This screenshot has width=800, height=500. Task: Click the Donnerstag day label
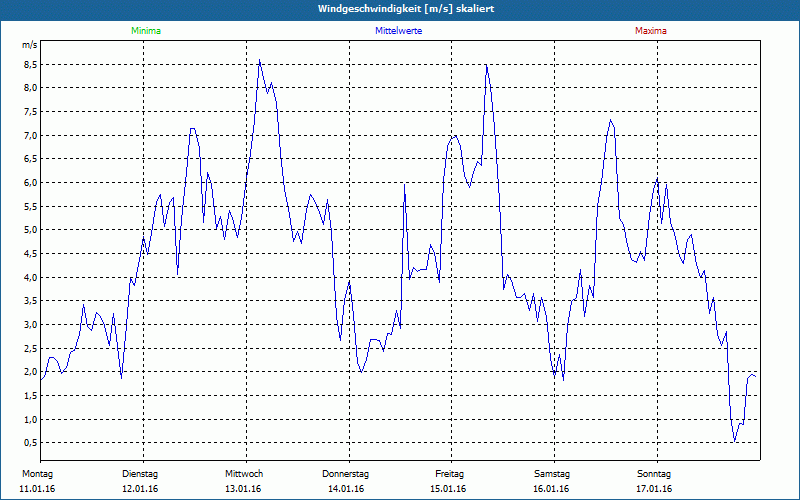(345, 474)
